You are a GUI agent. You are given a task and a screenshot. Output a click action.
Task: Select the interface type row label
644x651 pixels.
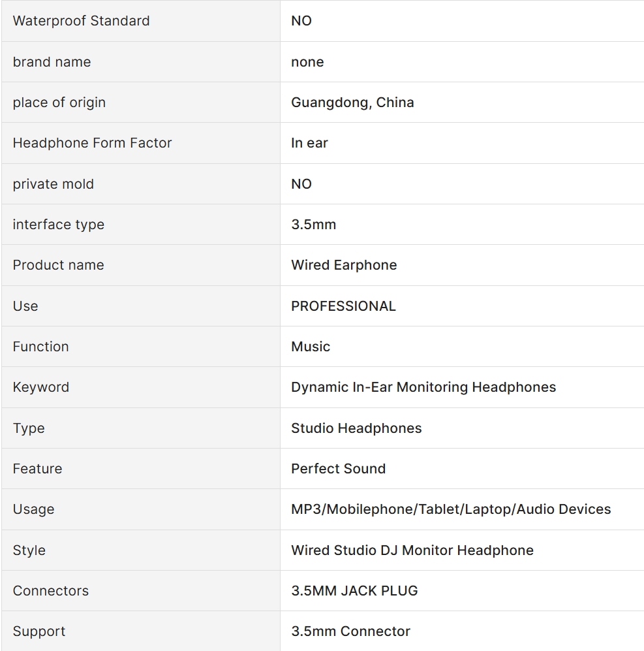pos(59,225)
